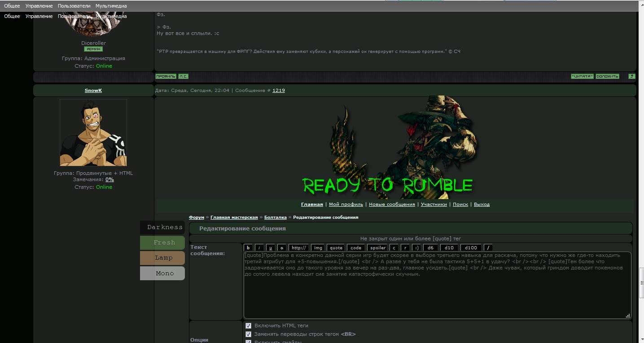Click the Группа: Администрация text
Image resolution: width=644 pixels, height=343 pixels.
coord(93,58)
